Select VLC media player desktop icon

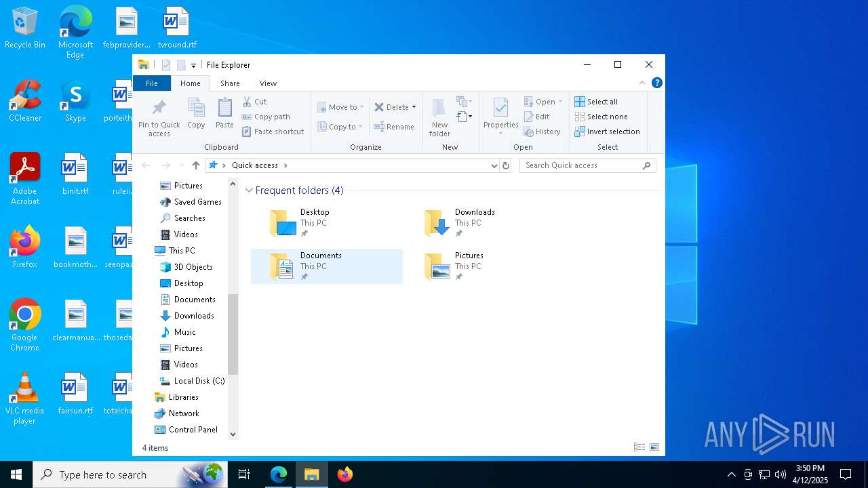(25, 399)
